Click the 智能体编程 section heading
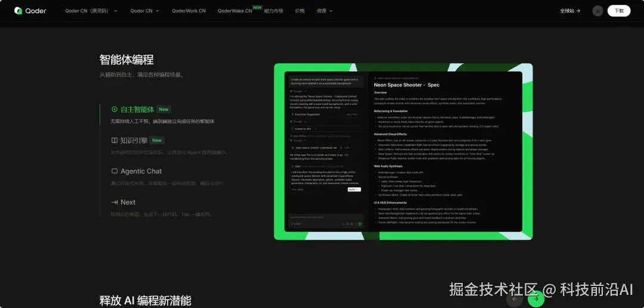Image resolution: width=644 pixels, height=308 pixels. click(126, 60)
